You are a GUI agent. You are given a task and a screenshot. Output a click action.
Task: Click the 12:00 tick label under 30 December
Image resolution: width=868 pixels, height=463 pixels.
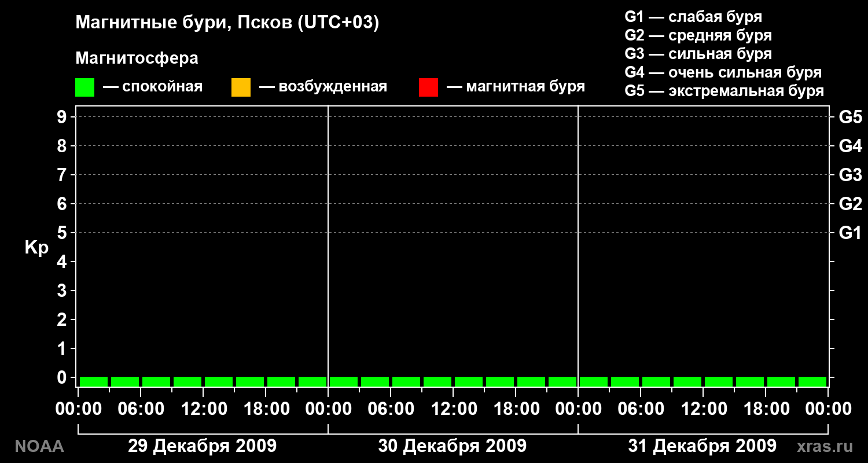click(x=453, y=409)
